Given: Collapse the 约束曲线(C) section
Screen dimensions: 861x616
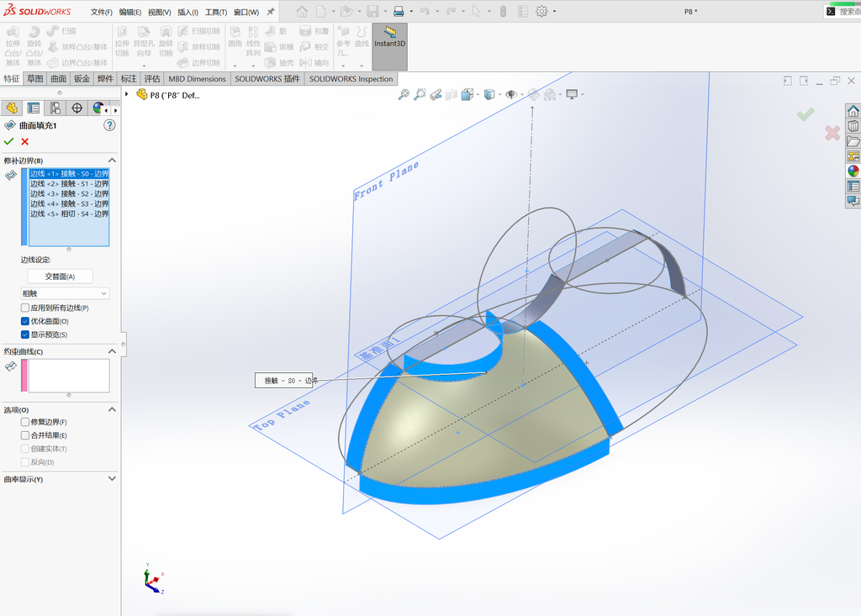Looking at the screenshot, I should point(112,351).
